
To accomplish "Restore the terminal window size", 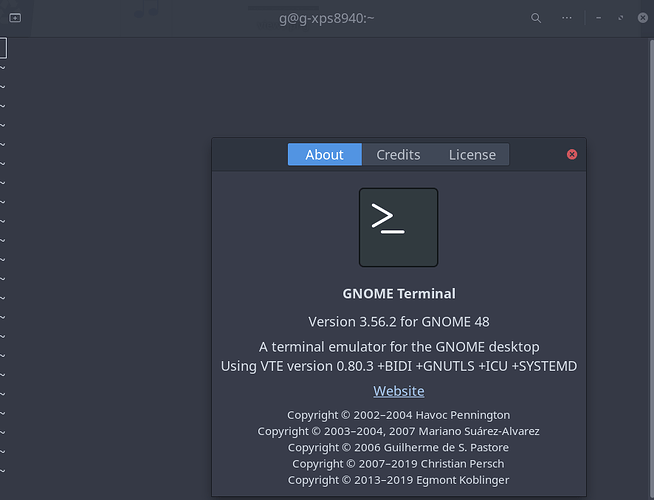I will click(621, 18).
